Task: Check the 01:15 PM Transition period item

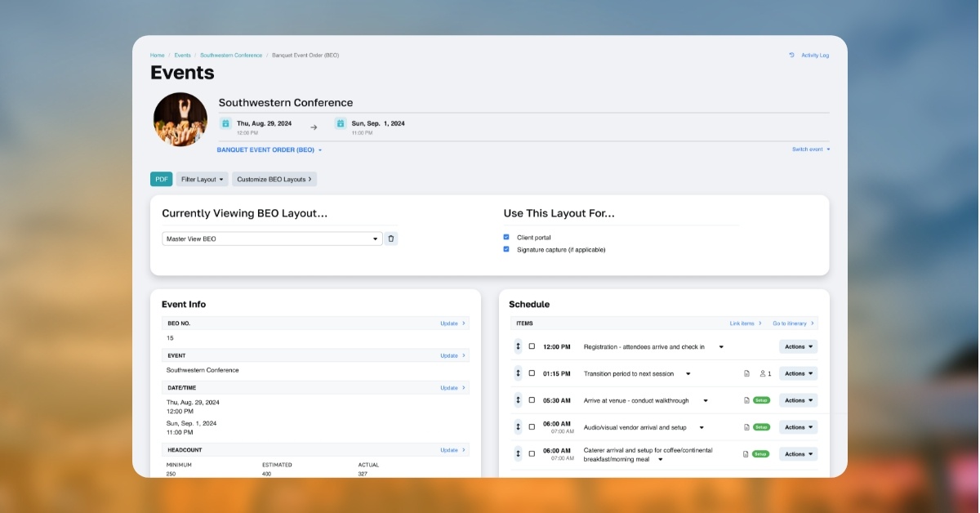Action: 532,373
